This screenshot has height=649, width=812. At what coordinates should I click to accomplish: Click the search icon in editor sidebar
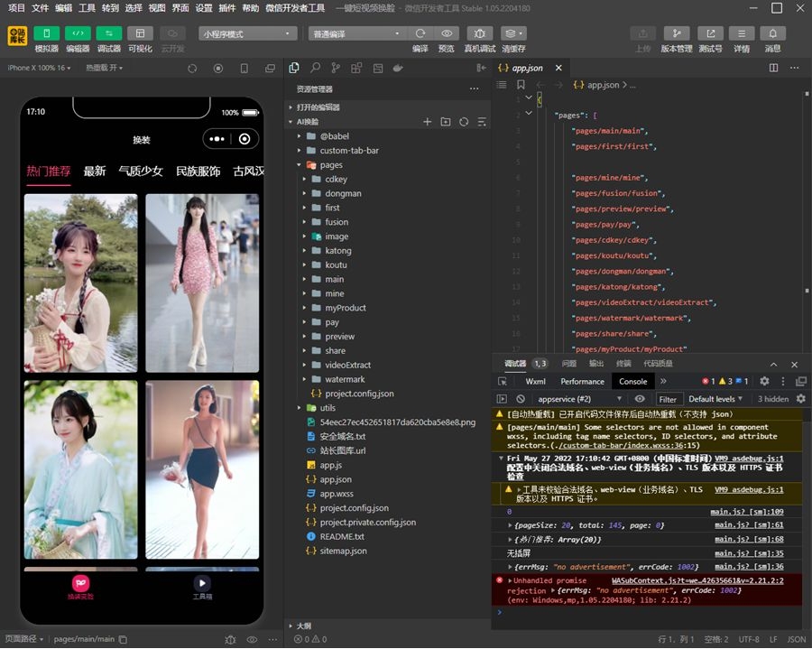315,68
